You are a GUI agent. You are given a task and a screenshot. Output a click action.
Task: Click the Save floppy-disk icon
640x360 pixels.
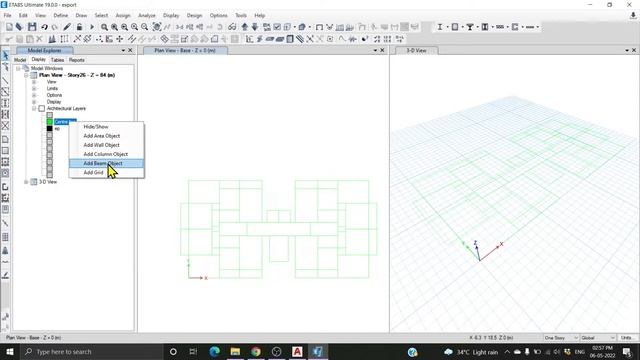coord(32,27)
